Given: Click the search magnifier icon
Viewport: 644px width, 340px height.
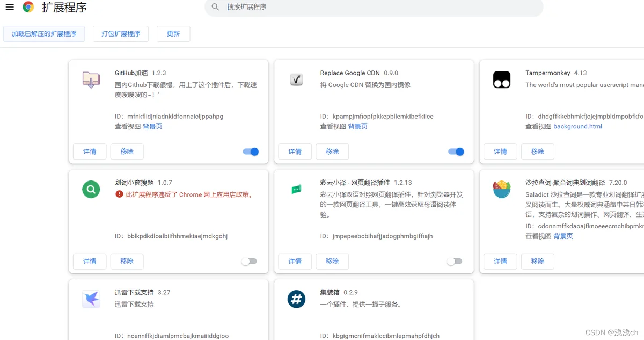Looking at the screenshot, I should tap(215, 7).
